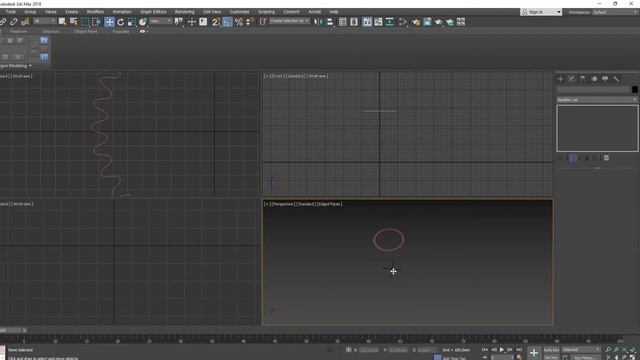Viewport: 640px width, 360px height.
Task: Open the Create Selection Set dropdown
Action: pyautogui.click(x=289, y=21)
